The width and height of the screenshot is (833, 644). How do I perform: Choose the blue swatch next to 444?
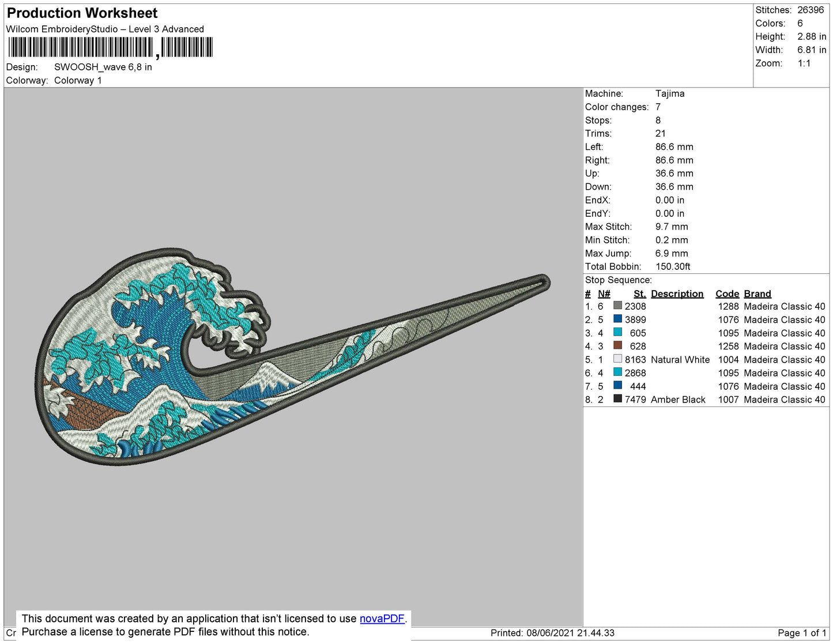coord(617,386)
